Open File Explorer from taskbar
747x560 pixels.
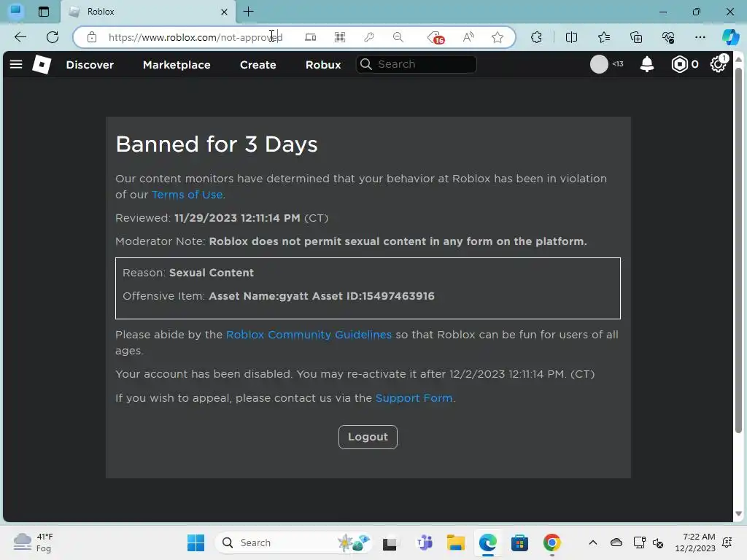456,542
